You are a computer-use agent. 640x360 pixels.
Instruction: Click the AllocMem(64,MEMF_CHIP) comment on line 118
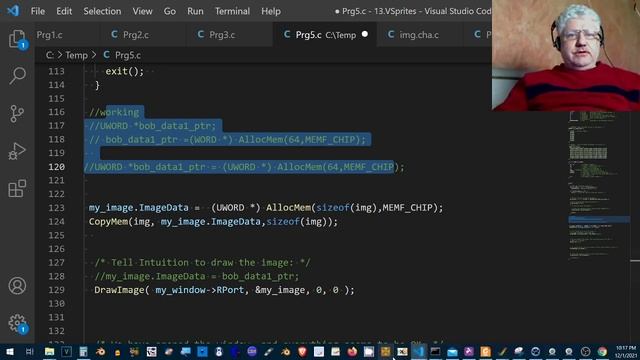(302, 140)
